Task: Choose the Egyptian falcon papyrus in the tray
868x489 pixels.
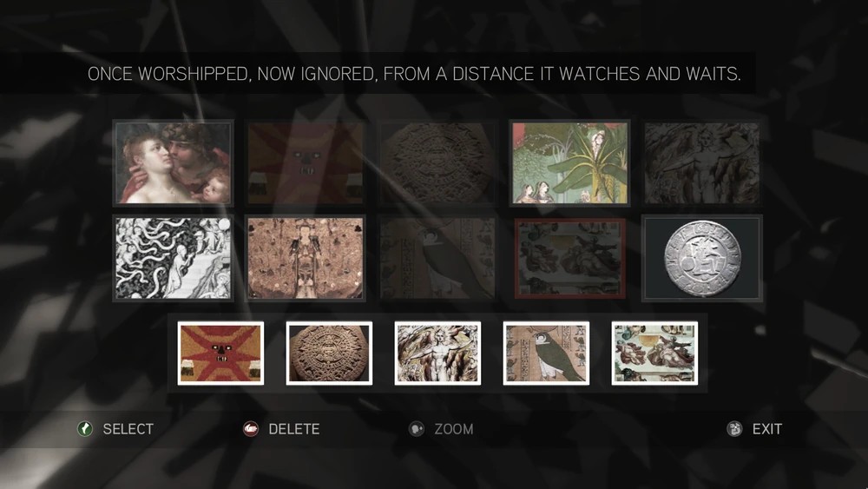Action: click(546, 354)
